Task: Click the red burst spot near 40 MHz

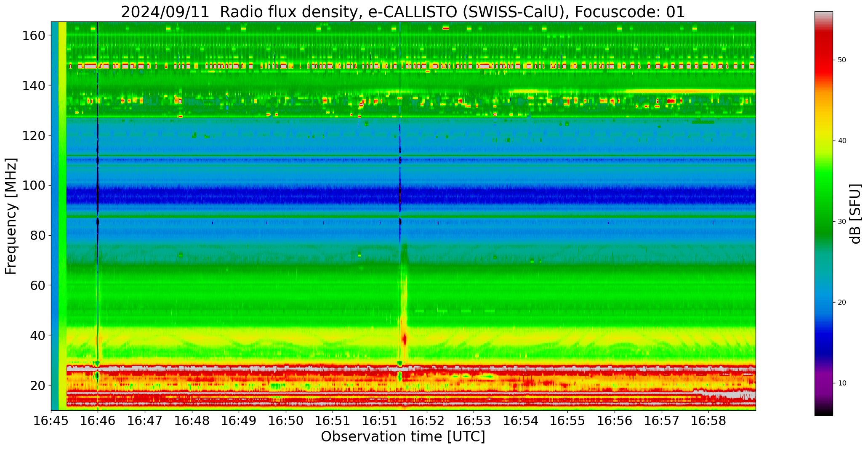Action: pos(405,339)
